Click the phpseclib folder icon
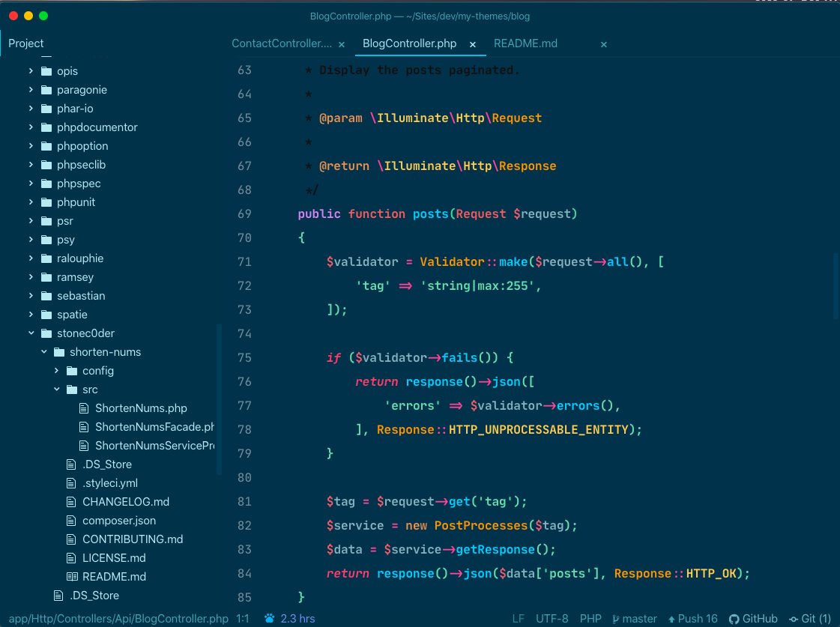 (x=46, y=164)
